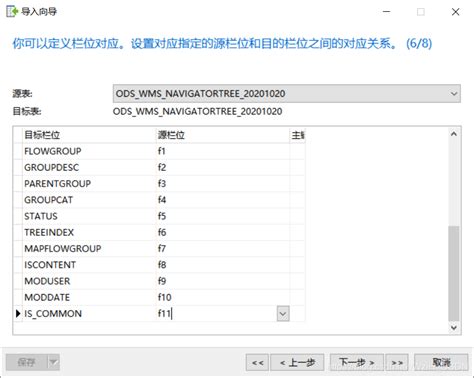Expand the f11 source field dropdown arrow
474x378 pixels.
pyautogui.click(x=283, y=314)
